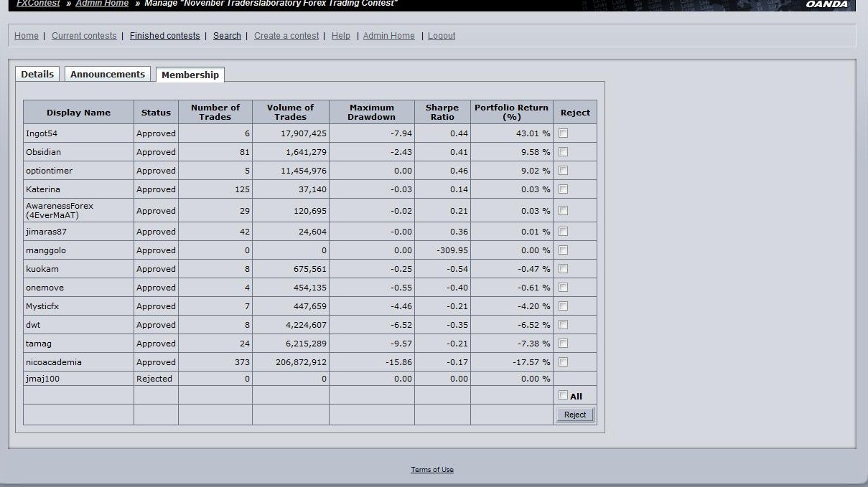
Task: Select the Membership tab
Action: (190, 75)
